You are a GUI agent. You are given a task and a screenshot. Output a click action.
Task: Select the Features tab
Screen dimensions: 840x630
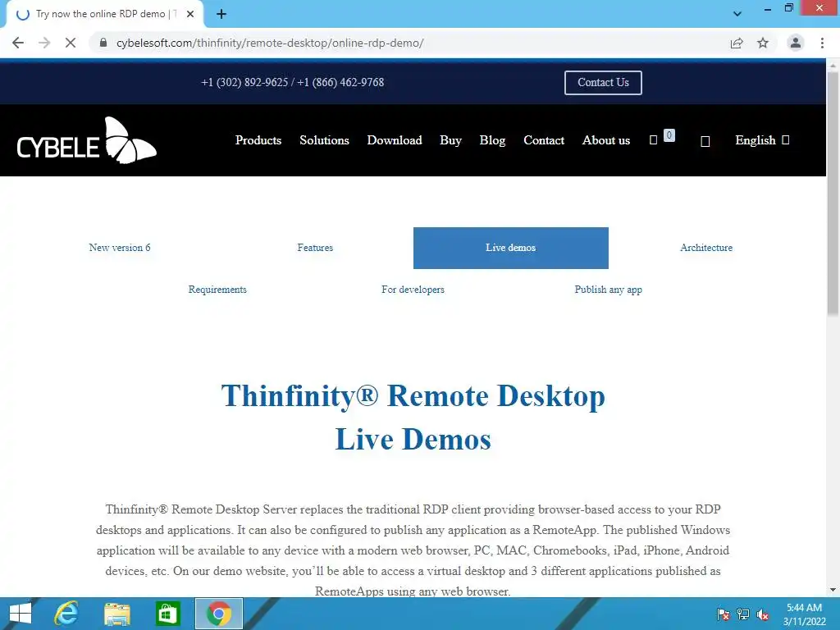pyautogui.click(x=315, y=248)
